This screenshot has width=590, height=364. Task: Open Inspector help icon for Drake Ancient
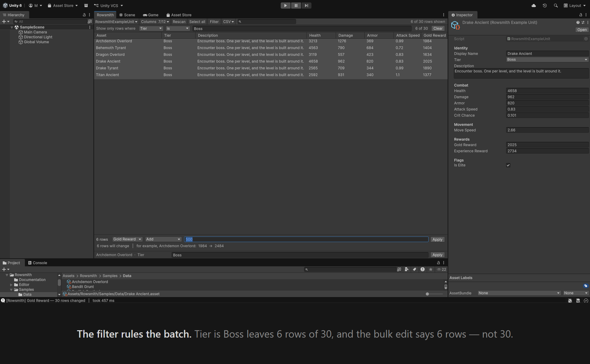[578, 22]
